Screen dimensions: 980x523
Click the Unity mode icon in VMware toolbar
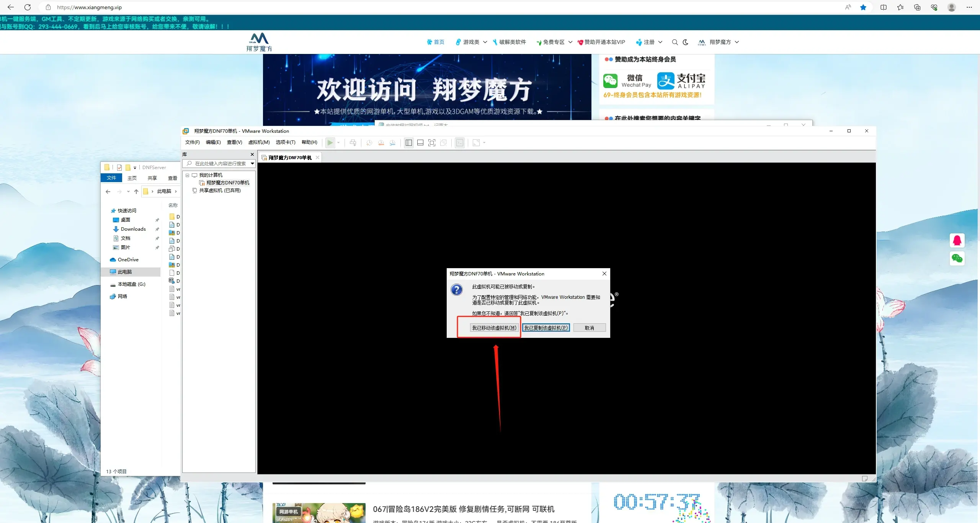tap(443, 143)
